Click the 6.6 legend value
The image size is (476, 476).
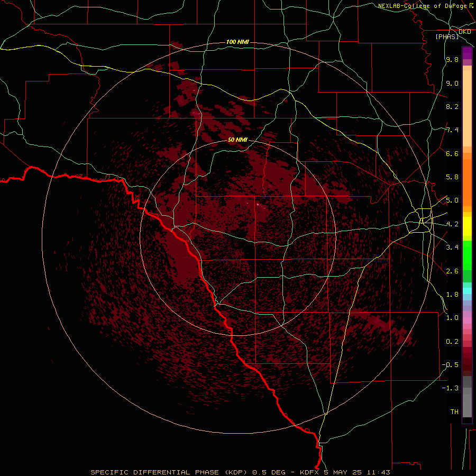point(452,153)
